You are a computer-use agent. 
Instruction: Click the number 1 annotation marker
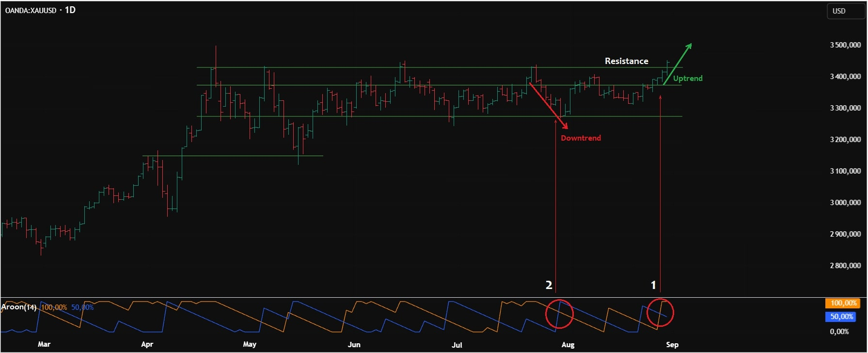click(653, 285)
